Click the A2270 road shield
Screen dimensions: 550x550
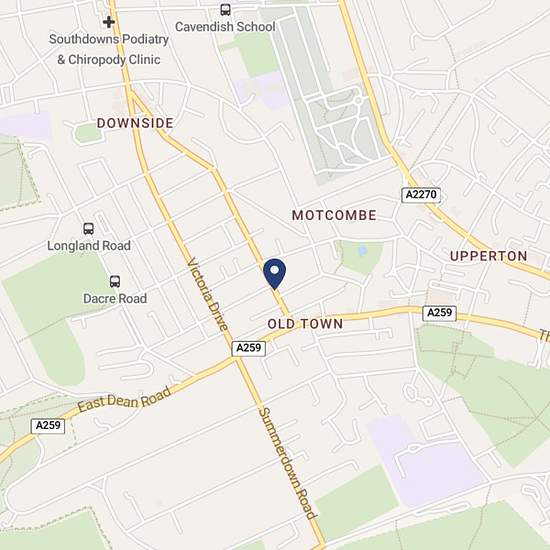click(421, 195)
